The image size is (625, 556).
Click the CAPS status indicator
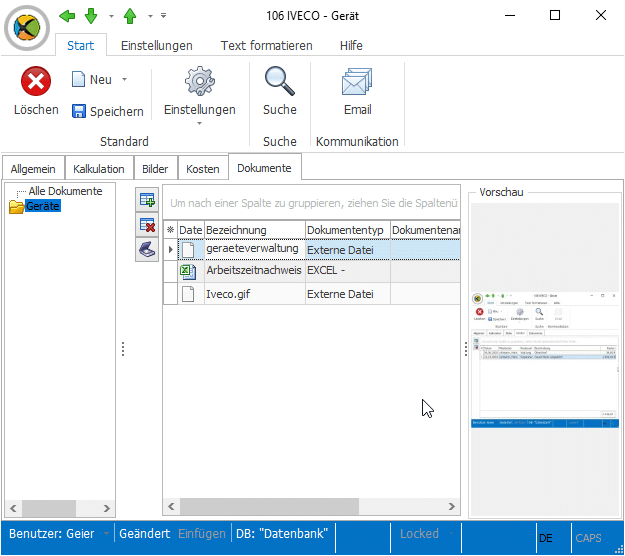pyautogui.click(x=588, y=538)
